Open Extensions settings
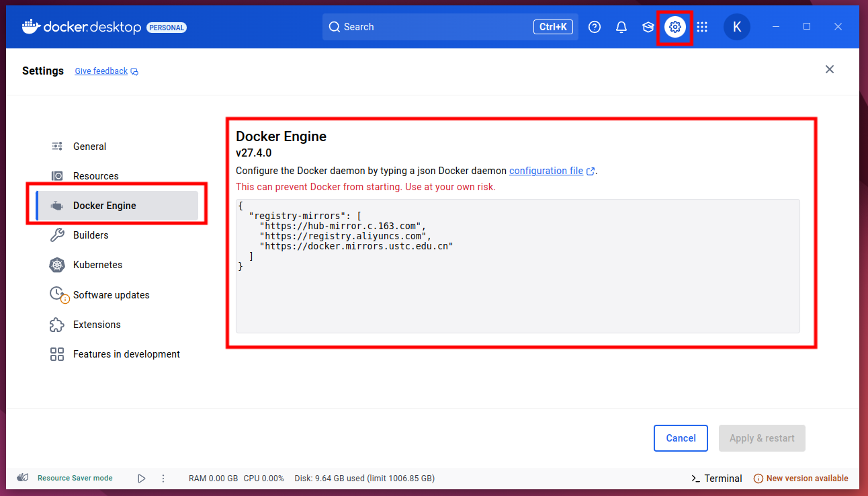The height and width of the screenshot is (496, 868). [97, 325]
